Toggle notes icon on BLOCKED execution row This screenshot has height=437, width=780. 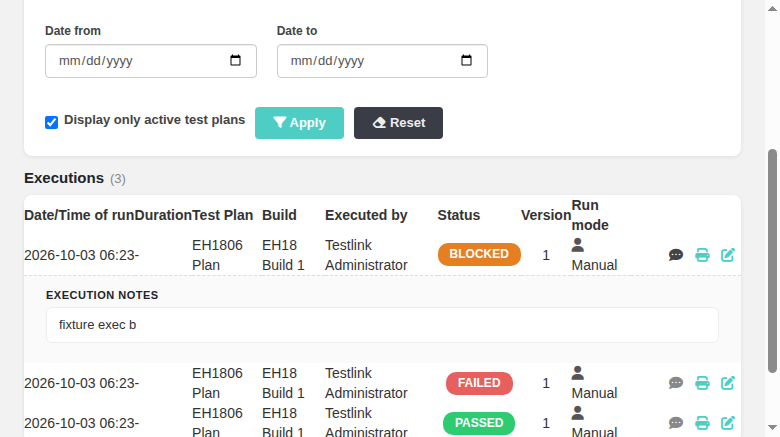[x=676, y=255]
